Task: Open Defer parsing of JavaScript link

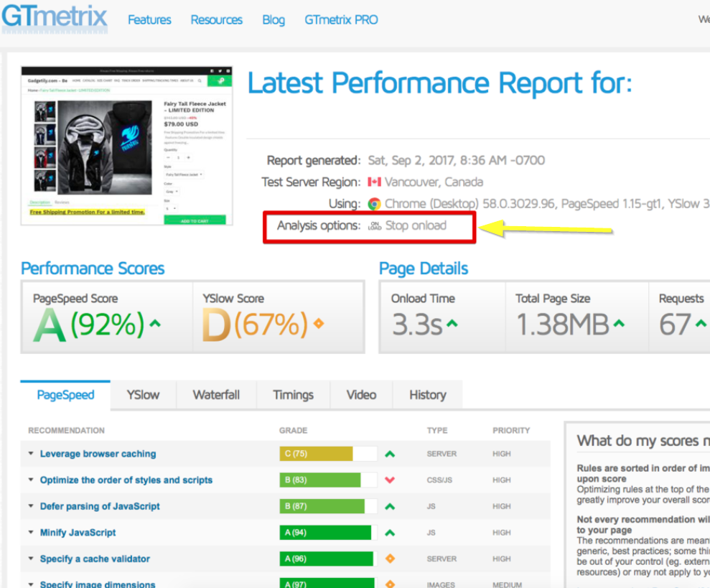Action: click(x=100, y=506)
